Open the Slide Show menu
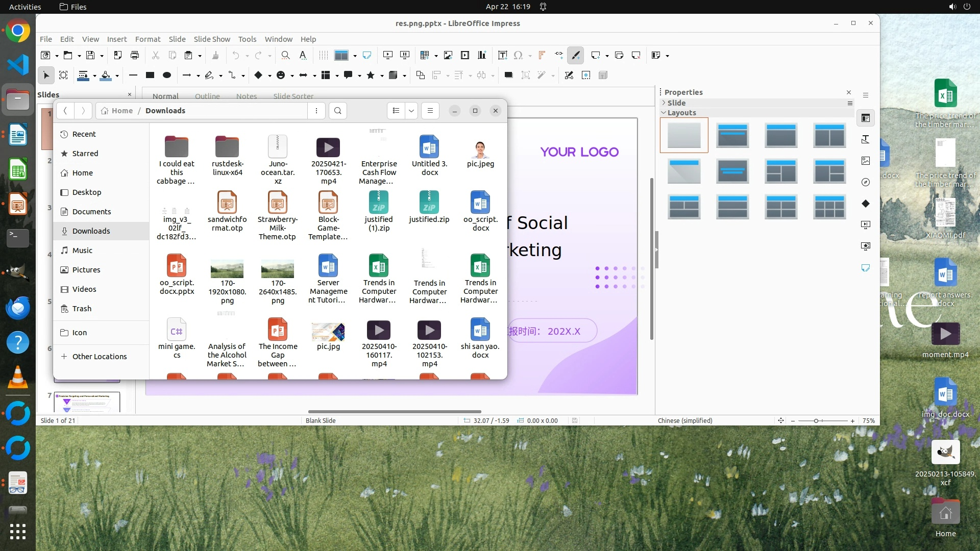The image size is (980, 551). [x=212, y=39]
